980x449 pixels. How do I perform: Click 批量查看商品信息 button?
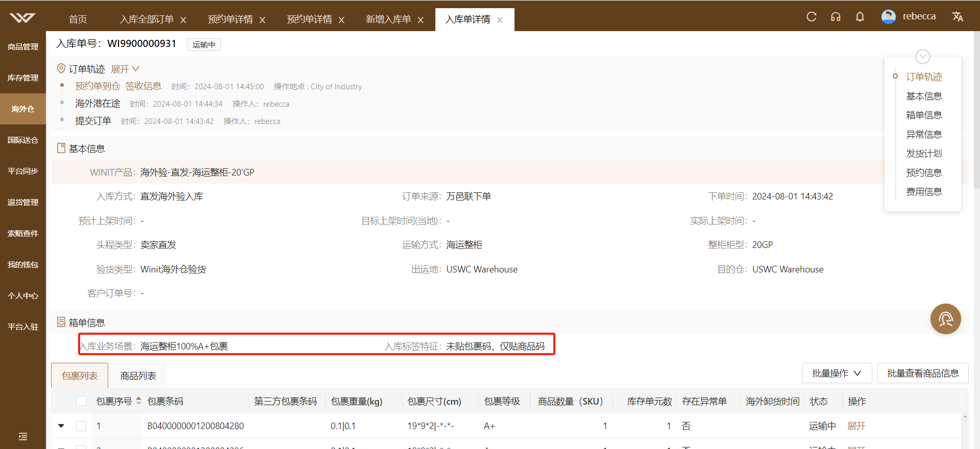(x=922, y=373)
